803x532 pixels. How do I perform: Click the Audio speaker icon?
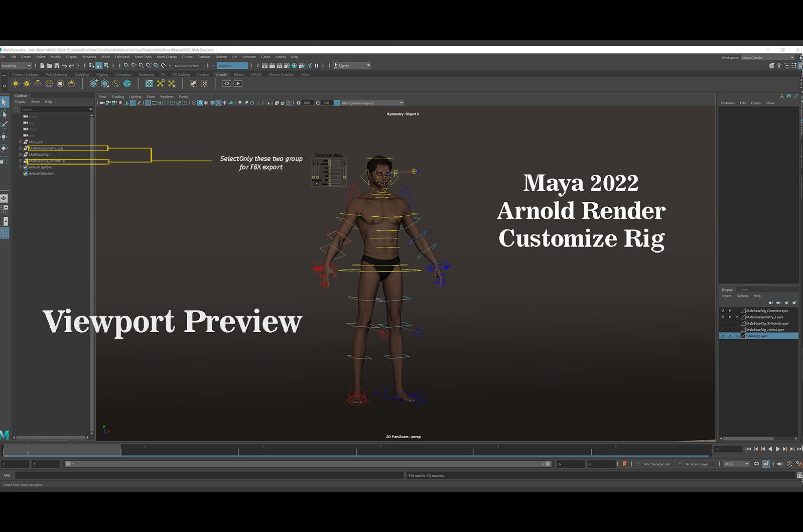click(779, 464)
